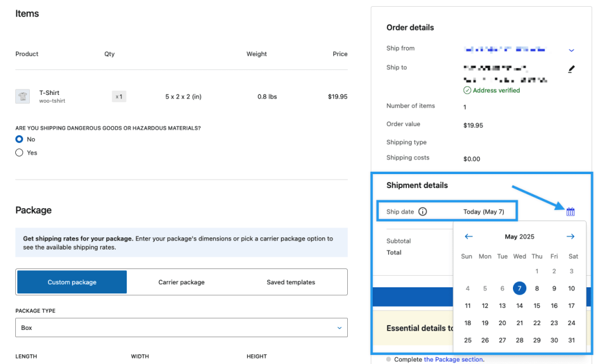Click the edit pencil for Ship to address

(x=571, y=69)
